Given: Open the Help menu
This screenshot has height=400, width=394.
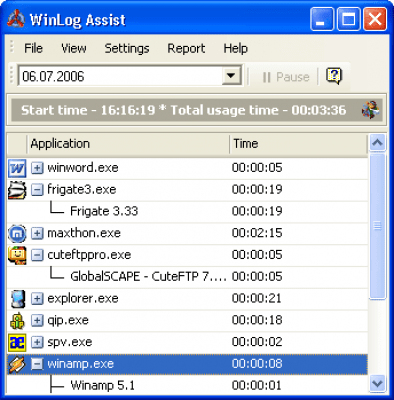Looking at the screenshot, I should [235, 48].
